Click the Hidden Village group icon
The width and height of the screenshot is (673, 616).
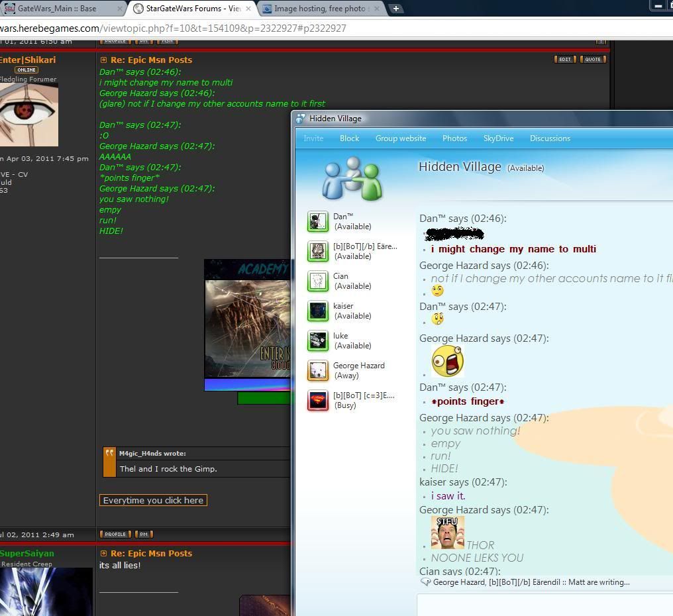click(x=352, y=178)
